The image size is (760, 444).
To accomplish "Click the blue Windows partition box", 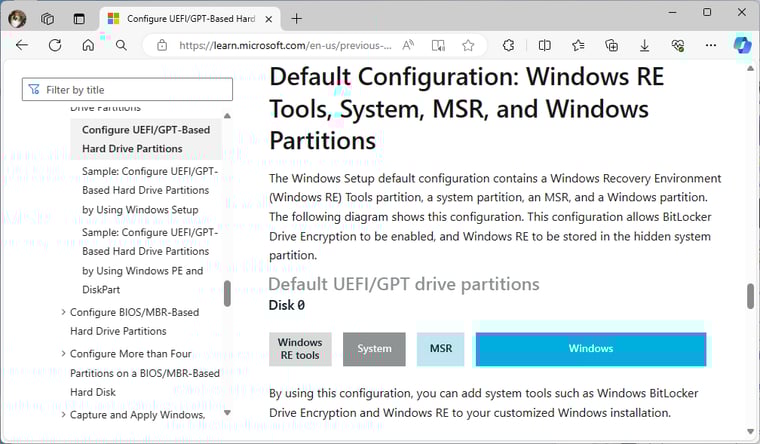I will (x=591, y=349).
